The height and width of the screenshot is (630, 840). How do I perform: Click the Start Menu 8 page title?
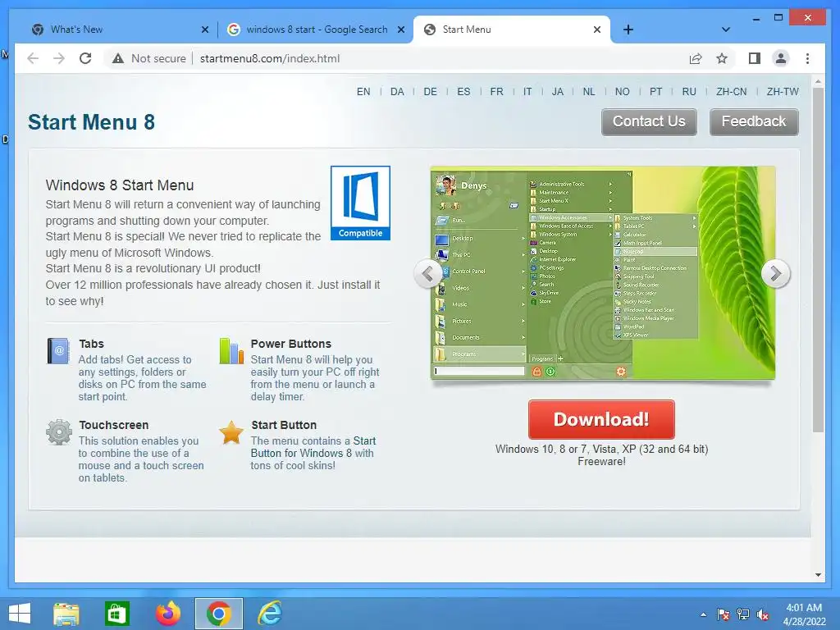pyautogui.click(x=91, y=122)
